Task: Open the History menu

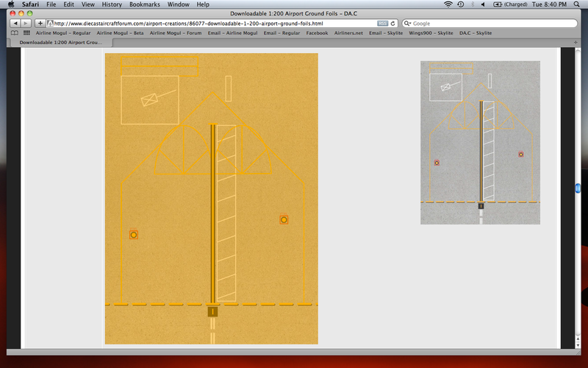Action: tap(112, 4)
